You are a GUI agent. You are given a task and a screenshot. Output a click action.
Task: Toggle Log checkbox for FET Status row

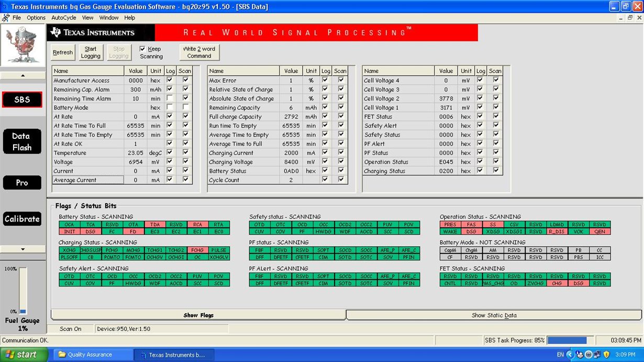point(480,116)
